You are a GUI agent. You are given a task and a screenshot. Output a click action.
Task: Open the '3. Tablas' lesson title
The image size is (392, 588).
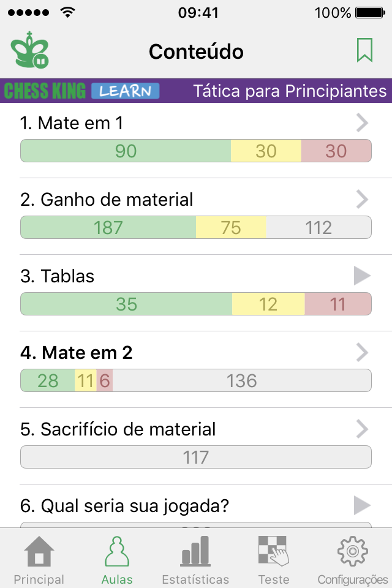pos(58,276)
